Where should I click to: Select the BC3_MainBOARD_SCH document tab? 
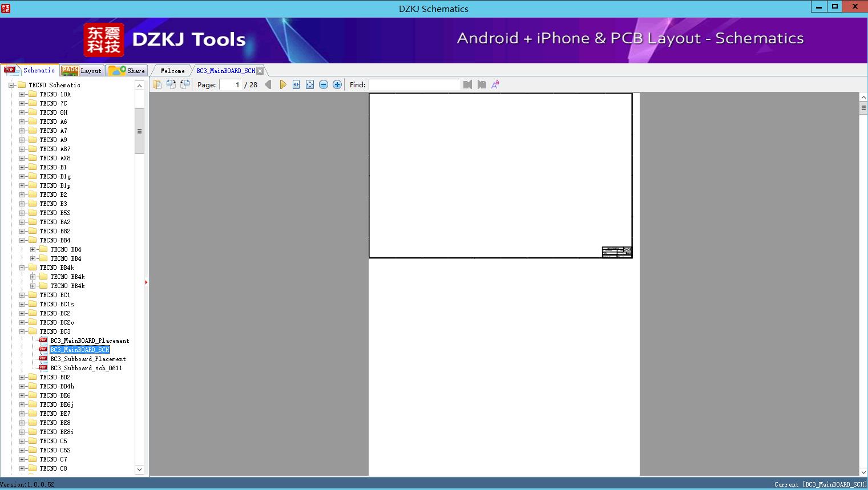click(x=225, y=71)
